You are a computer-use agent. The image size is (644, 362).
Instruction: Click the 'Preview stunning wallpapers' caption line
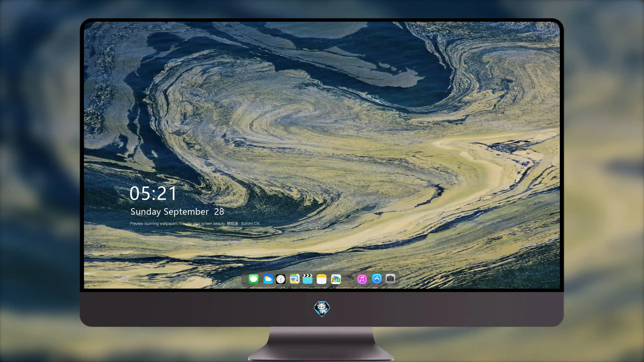tap(195, 223)
